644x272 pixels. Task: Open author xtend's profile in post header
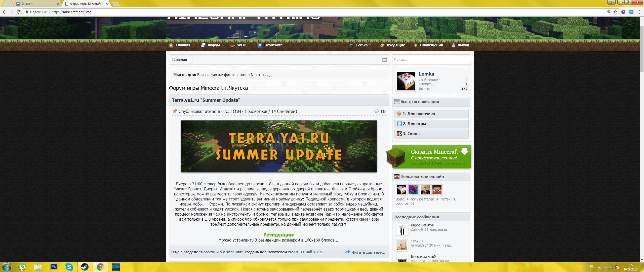[211, 111]
